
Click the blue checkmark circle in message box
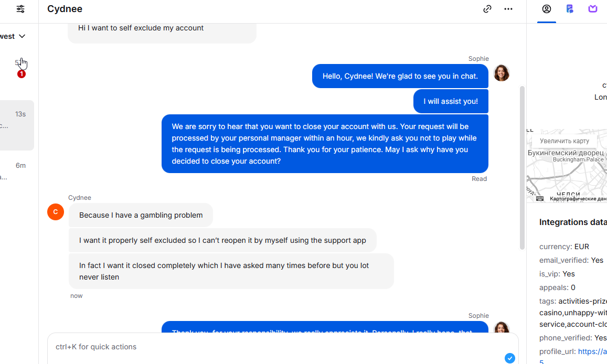[x=510, y=358]
